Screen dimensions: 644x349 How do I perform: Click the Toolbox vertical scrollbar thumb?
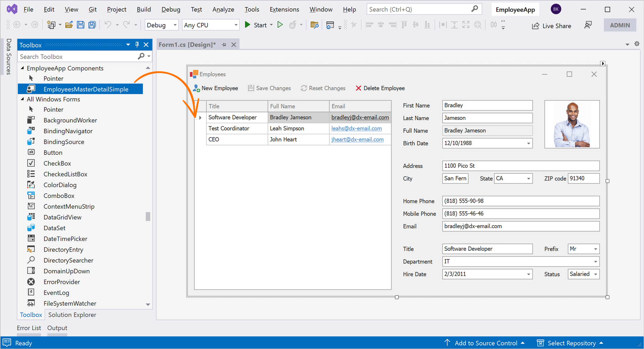pos(148,217)
